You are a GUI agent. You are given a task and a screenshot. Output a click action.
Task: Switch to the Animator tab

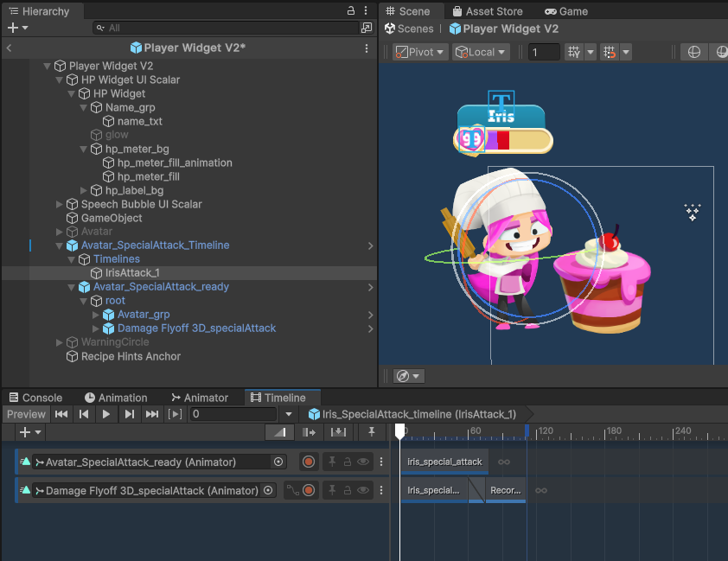point(200,398)
